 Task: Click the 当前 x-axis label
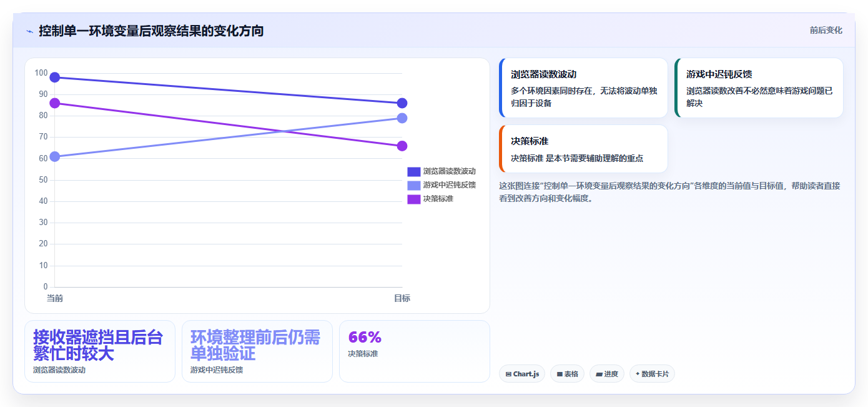tap(55, 299)
